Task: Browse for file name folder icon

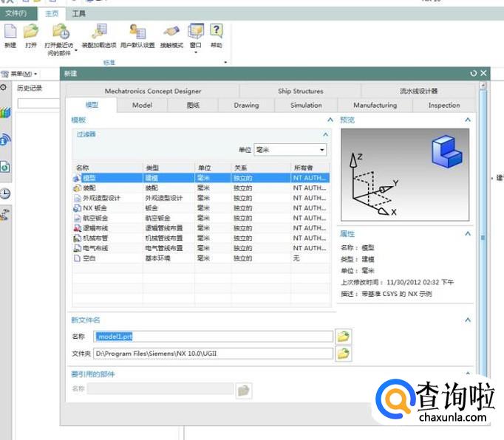Action: pos(344,337)
